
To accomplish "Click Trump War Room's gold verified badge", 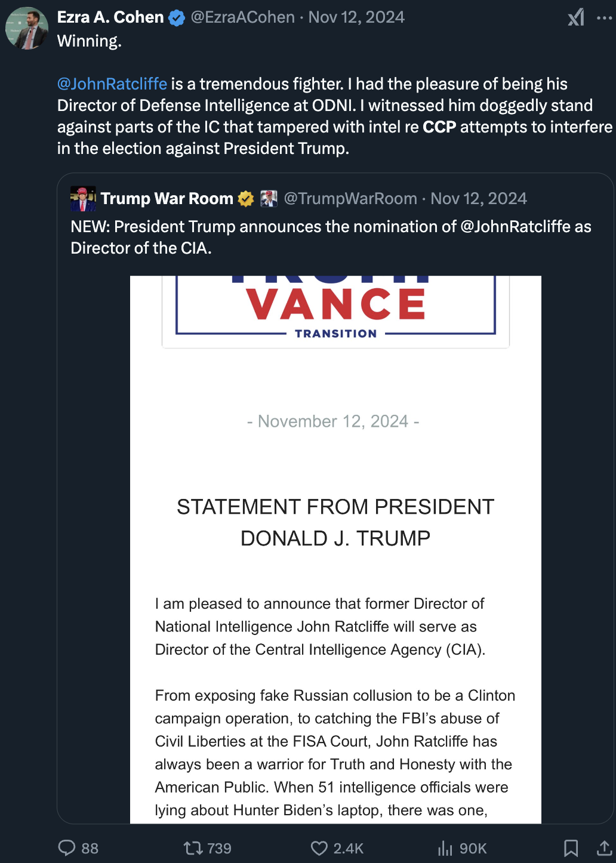I will (246, 199).
